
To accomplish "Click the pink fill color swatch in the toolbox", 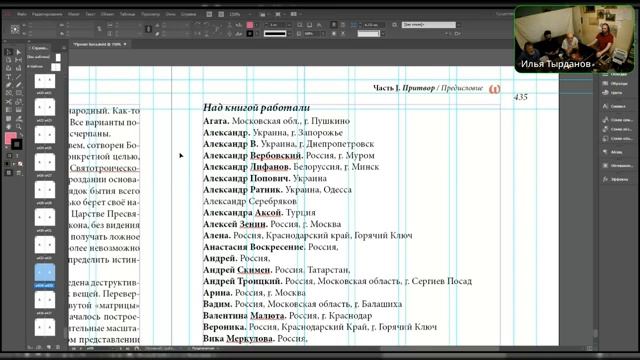I will point(10,138).
